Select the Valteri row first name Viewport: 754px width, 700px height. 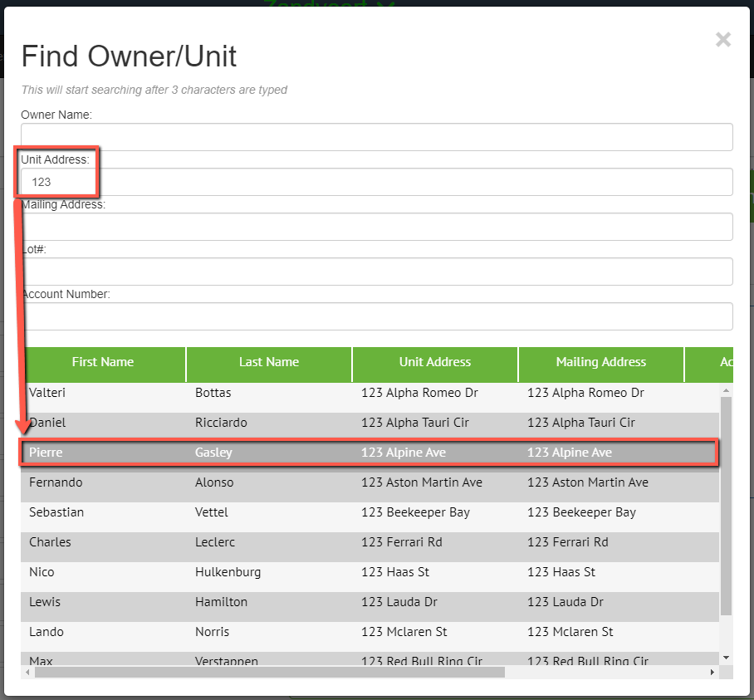click(47, 393)
